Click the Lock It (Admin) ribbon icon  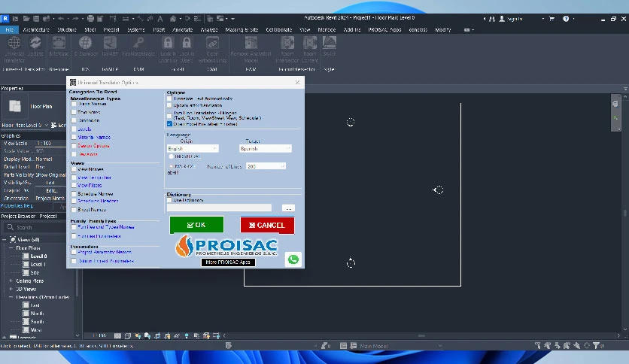(x=168, y=43)
